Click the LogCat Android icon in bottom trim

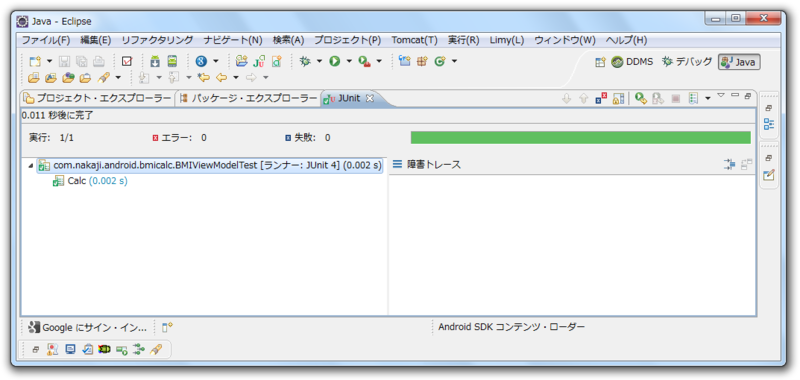[104, 349]
